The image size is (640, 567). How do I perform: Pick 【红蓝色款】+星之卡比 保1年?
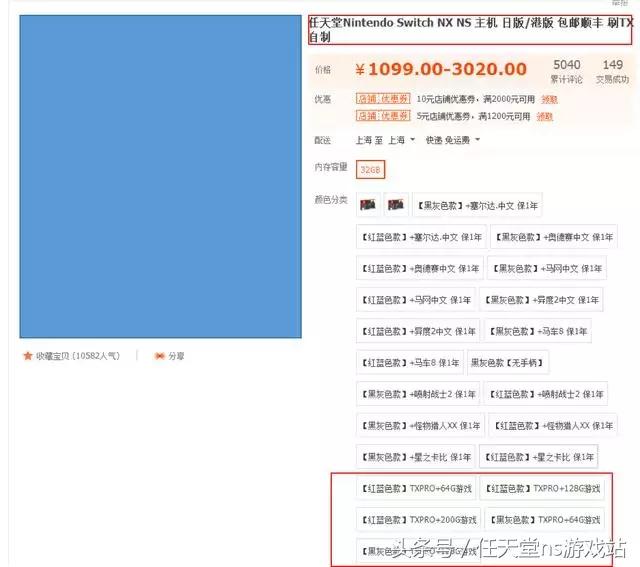click(x=539, y=457)
